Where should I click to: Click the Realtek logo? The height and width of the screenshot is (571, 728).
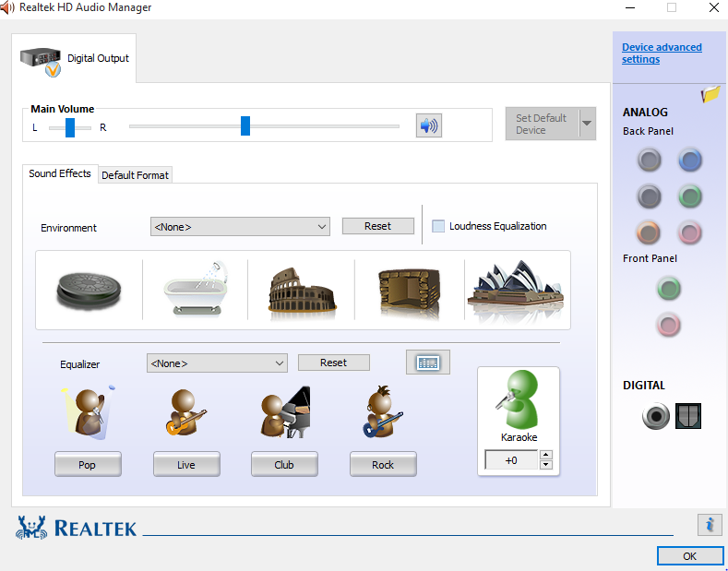[x=77, y=528]
